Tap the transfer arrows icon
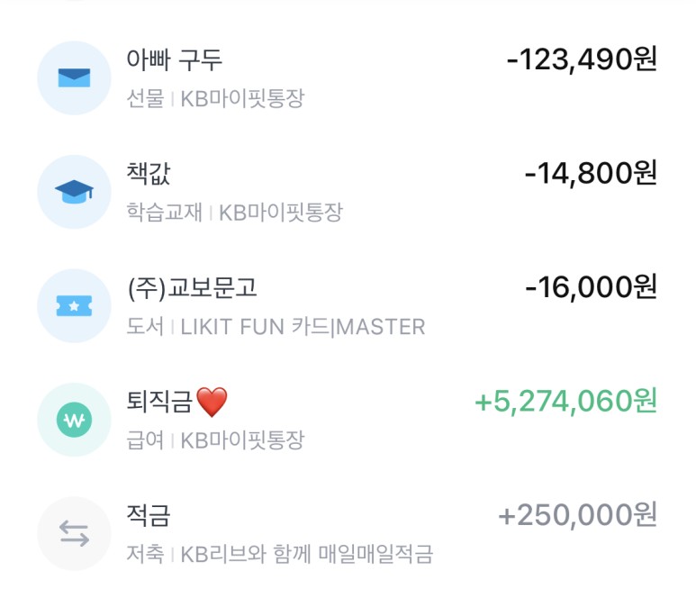The width and height of the screenshot is (696, 616). point(74,534)
